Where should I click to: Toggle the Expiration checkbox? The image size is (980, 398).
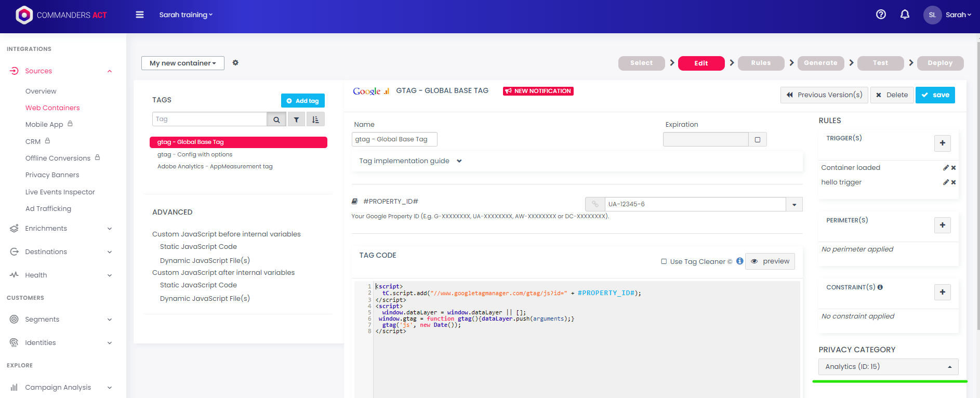(x=758, y=140)
